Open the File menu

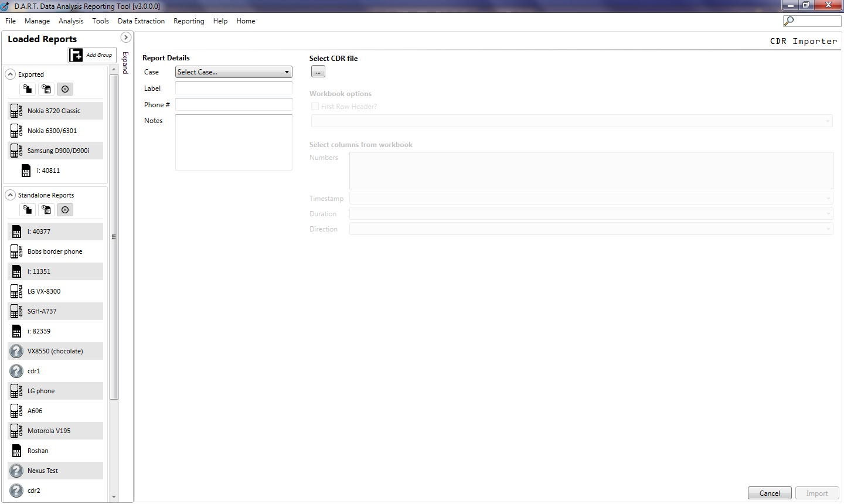tap(11, 21)
